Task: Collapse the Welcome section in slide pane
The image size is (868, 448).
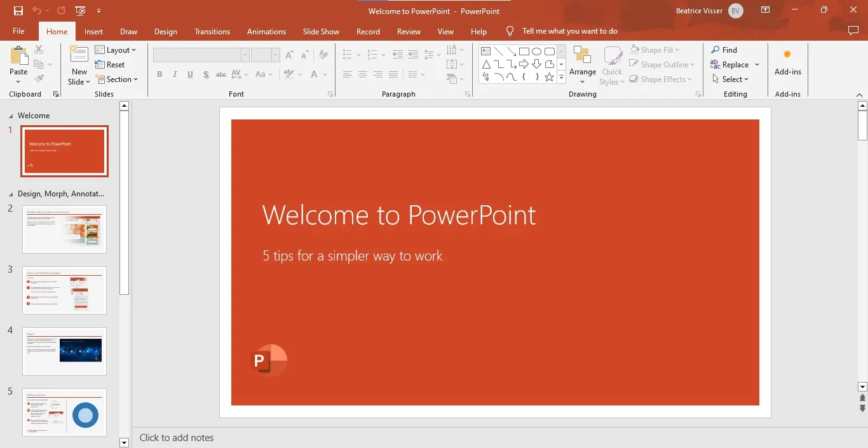Action: click(x=11, y=116)
